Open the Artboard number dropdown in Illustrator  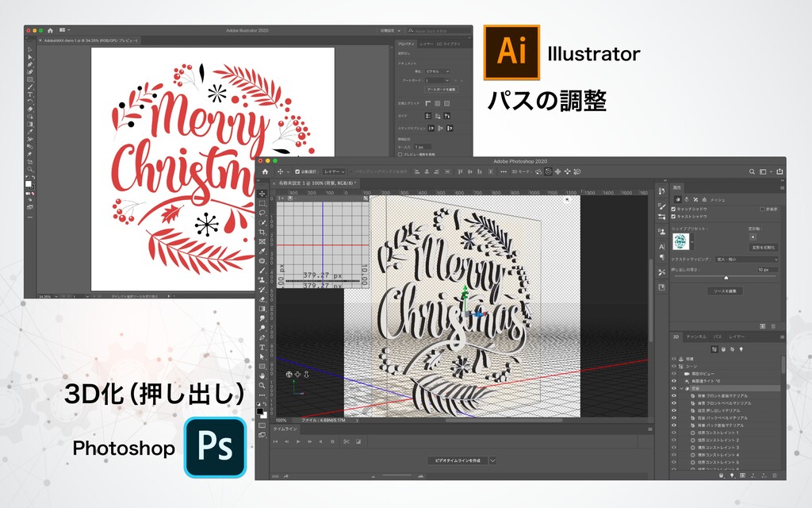coord(437,81)
